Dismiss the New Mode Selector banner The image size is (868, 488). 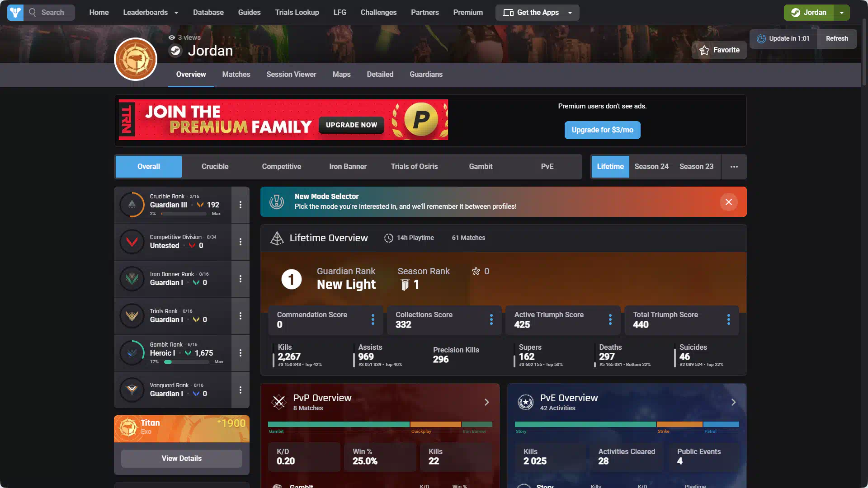point(729,202)
